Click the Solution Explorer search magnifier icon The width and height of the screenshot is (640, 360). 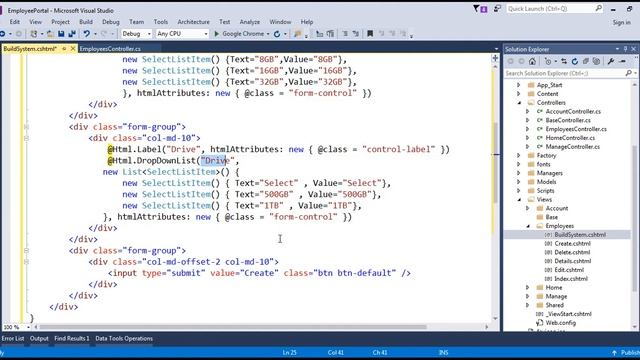[629, 73]
